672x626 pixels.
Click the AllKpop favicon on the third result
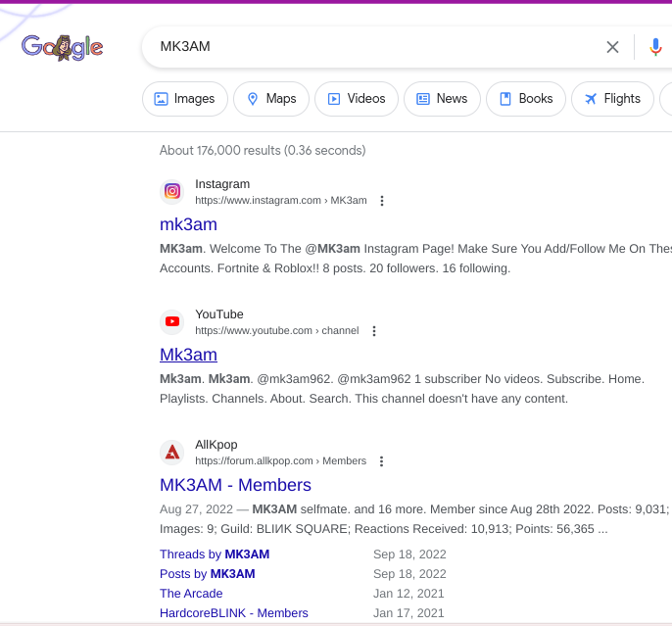point(172,452)
